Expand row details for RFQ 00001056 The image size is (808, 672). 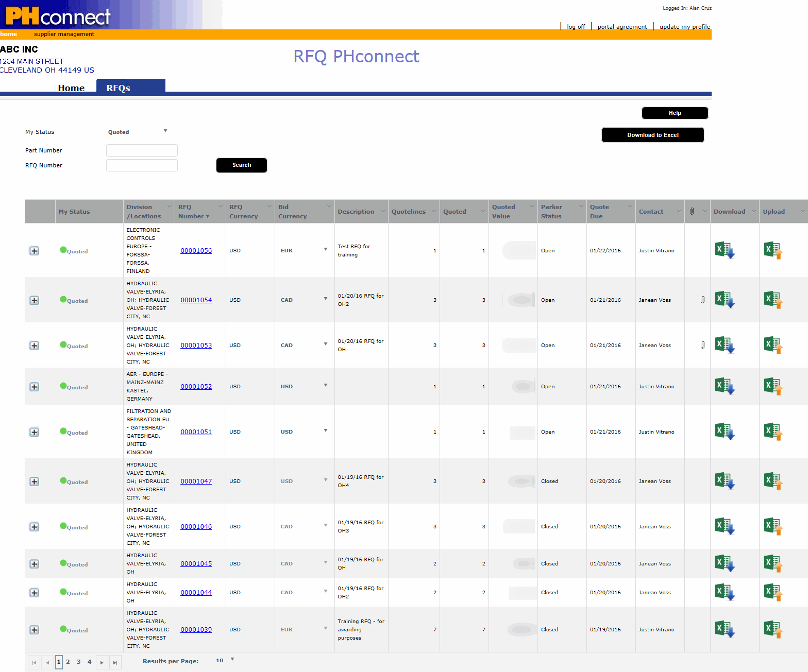[x=34, y=251]
